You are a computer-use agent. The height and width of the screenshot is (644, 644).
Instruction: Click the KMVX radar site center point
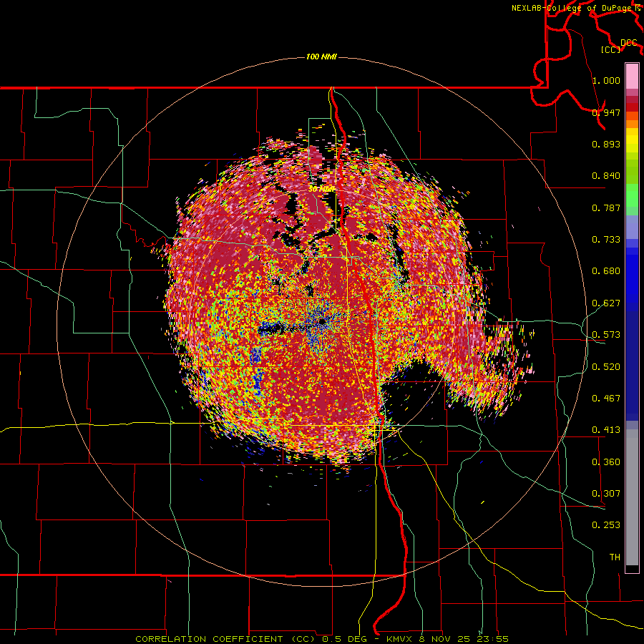coord(322,321)
